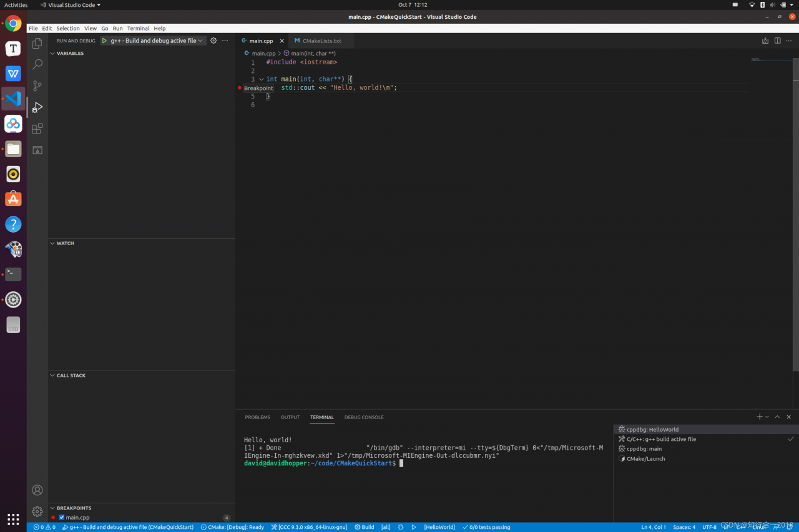Open the Run and Debug view icon
799x532 pixels.
coord(37,107)
